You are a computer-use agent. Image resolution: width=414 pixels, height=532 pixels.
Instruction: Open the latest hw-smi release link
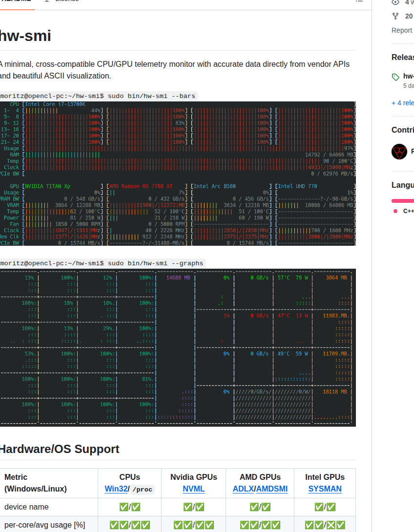pos(408,76)
